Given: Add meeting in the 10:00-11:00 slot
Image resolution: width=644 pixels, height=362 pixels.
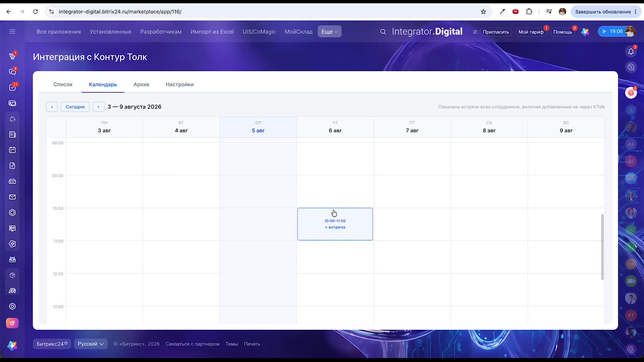Looking at the screenshot, I should click(335, 224).
